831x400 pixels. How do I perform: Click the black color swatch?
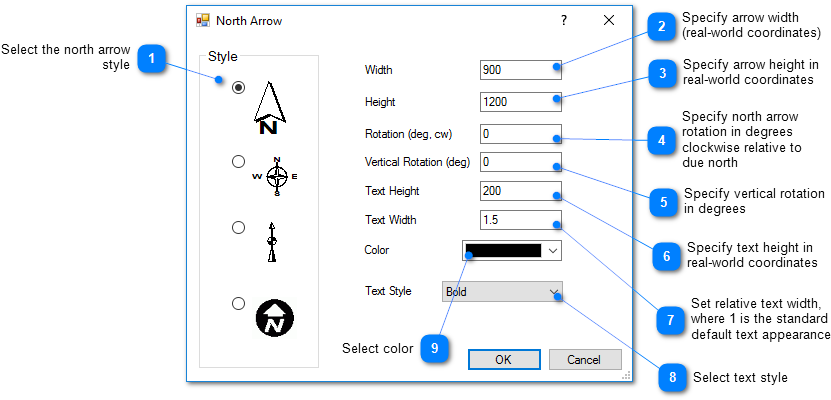point(505,251)
